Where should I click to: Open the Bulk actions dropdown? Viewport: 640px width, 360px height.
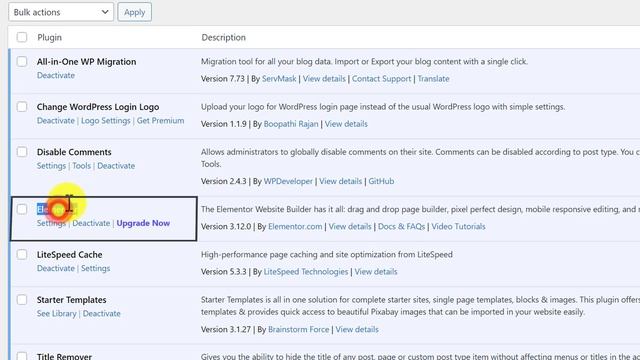coord(61,12)
